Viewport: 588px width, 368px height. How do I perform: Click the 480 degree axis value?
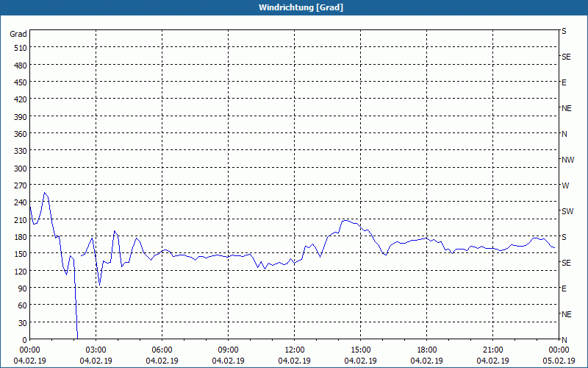pos(21,66)
